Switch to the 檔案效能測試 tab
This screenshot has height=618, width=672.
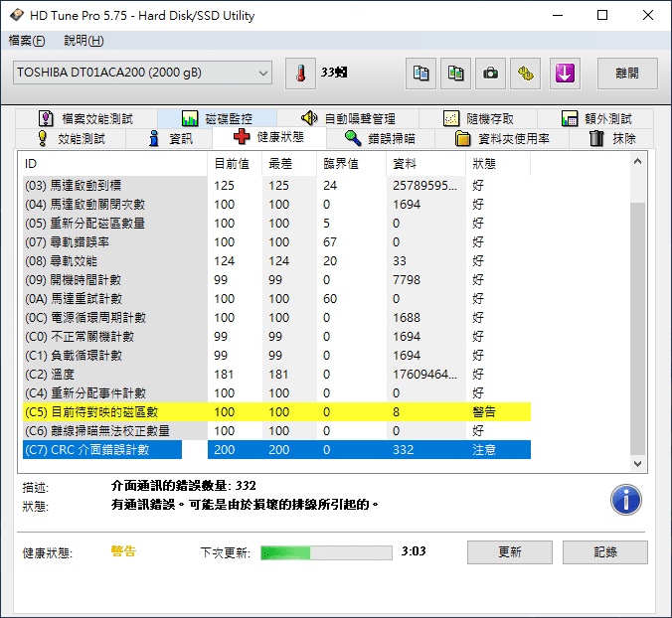86,118
